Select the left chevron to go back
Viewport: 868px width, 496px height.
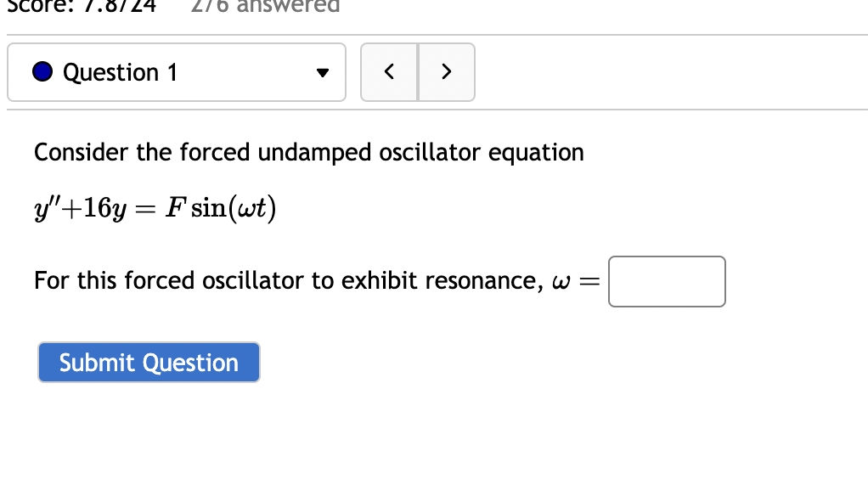tap(389, 72)
